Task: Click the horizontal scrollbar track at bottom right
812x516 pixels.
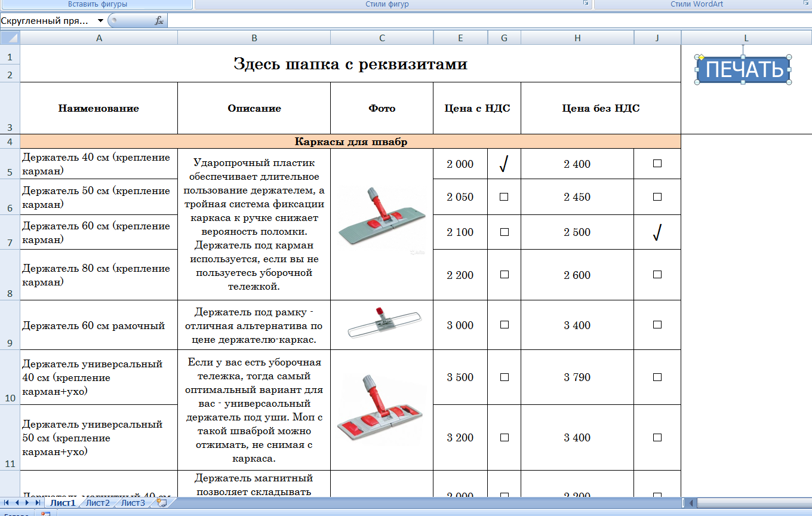Action: click(x=753, y=503)
